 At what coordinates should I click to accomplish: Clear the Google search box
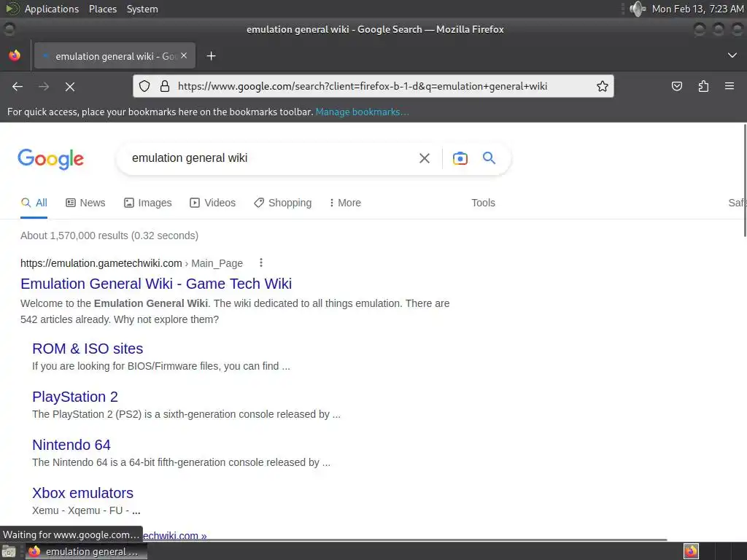coord(425,158)
